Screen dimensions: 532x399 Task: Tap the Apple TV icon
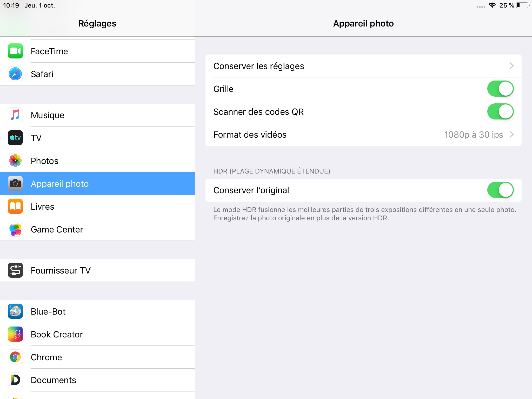[x=15, y=138]
